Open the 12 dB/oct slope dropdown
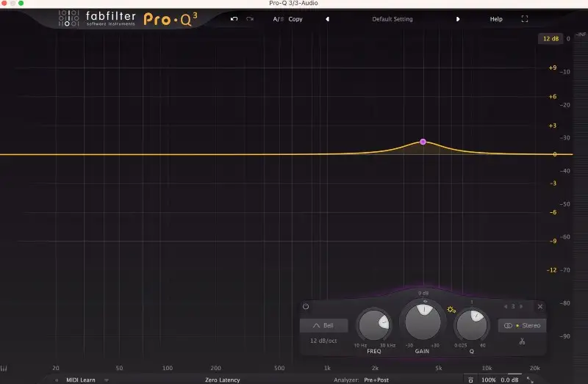The image size is (588, 384). [x=323, y=341]
